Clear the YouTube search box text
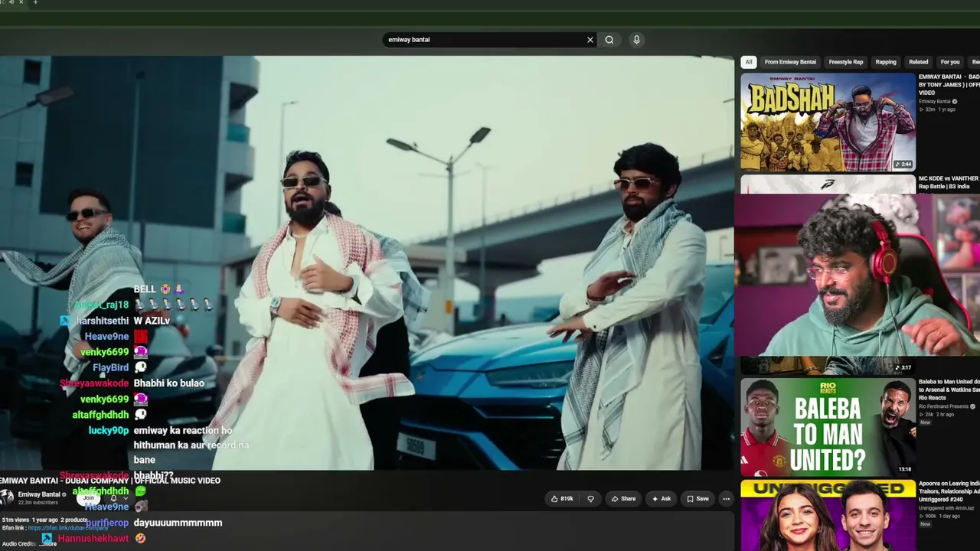 point(590,40)
